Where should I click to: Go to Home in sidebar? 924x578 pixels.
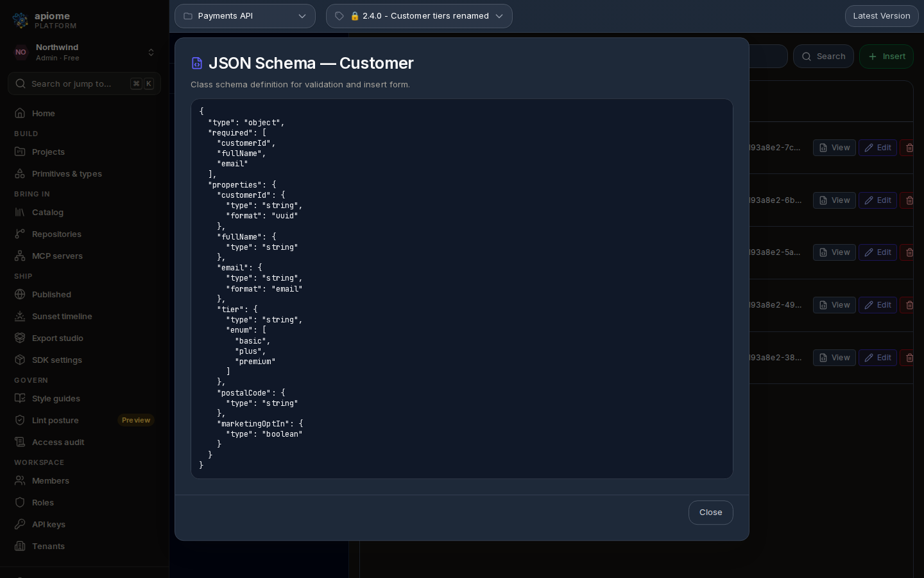click(x=84, y=113)
